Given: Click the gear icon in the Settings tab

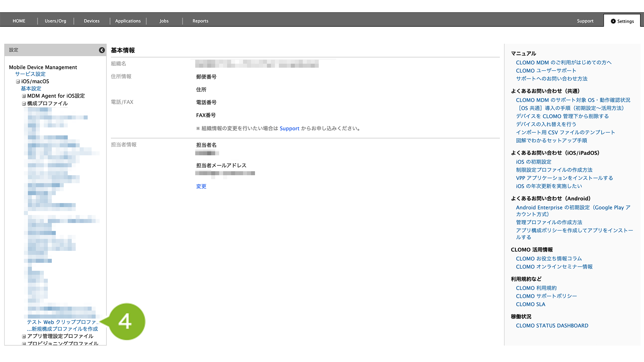Looking at the screenshot, I should pyautogui.click(x=613, y=21).
